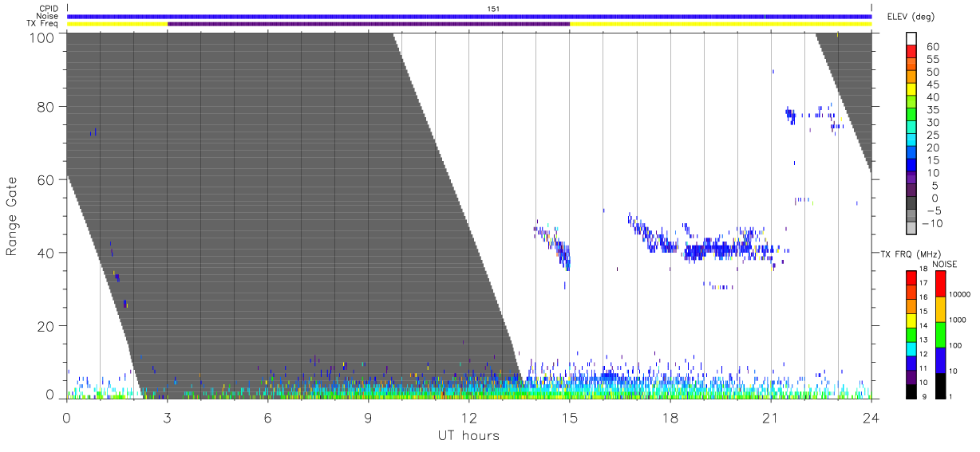
Task: Click the 24 tick label on UT axis
Action: pos(871,418)
